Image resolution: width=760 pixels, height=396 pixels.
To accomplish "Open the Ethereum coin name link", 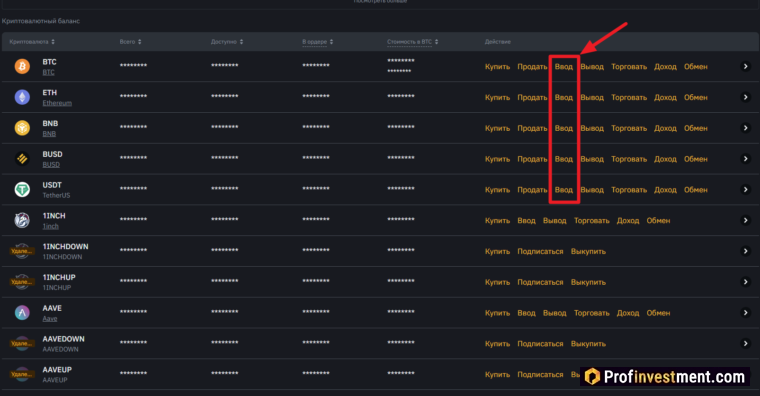I will (57, 103).
